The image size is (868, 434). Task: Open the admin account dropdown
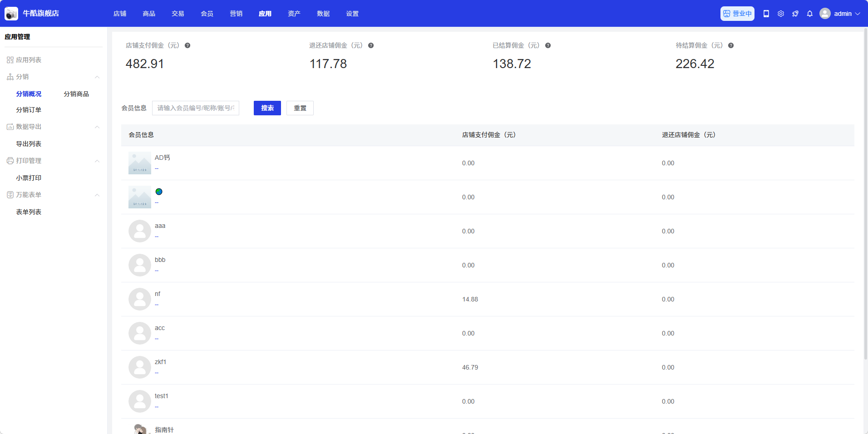(x=840, y=14)
